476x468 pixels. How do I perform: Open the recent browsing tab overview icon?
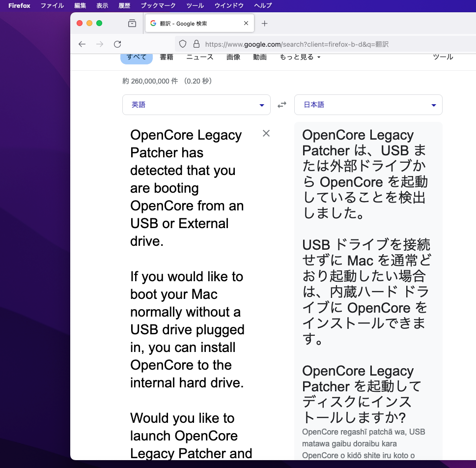[x=132, y=24]
